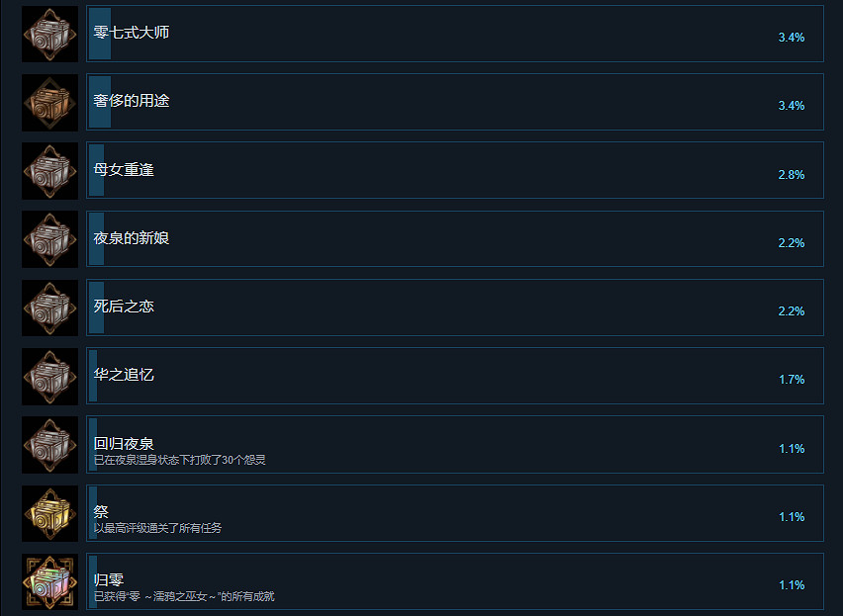Click the 母女重逢 title text
The width and height of the screenshot is (843, 616).
pos(124,169)
